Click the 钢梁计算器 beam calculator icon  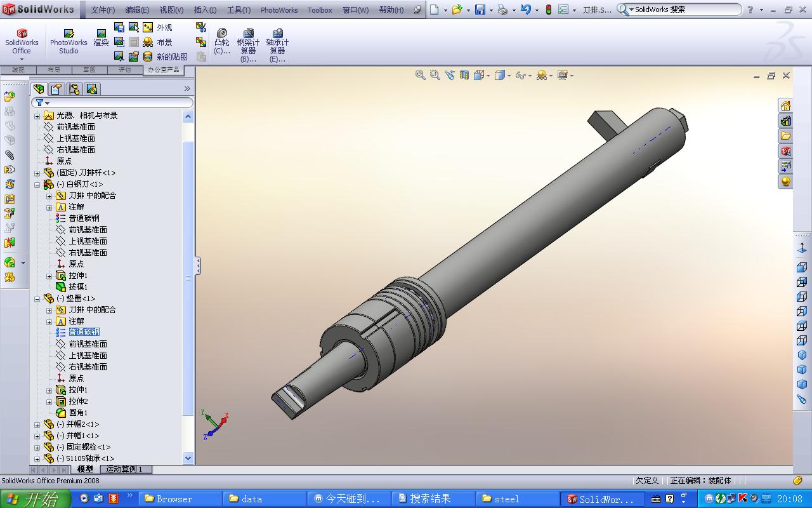tap(248, 45)
